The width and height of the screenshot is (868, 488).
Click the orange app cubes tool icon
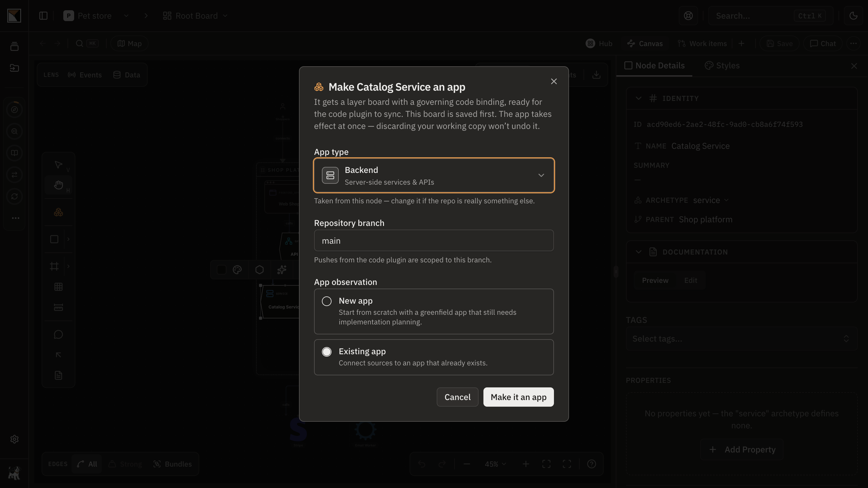pos(58,212)
